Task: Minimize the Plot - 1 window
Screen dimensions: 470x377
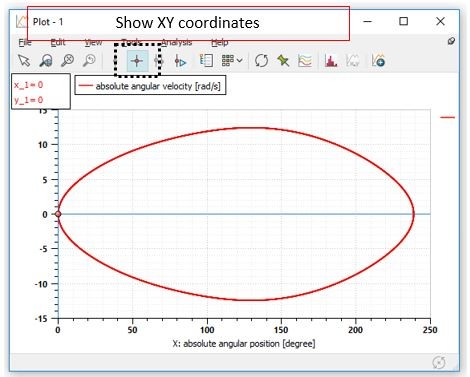Action: tap(368, 21)
